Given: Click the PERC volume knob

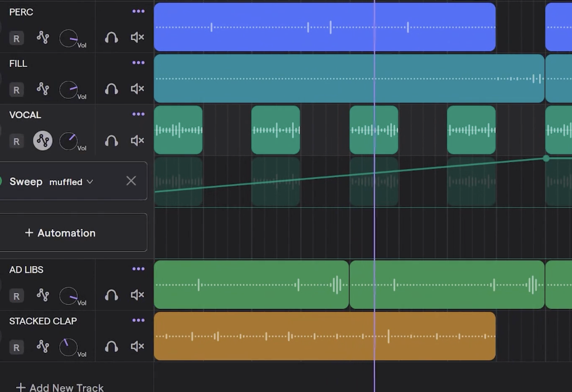Looking at the screenshot, I should [69, 38].
